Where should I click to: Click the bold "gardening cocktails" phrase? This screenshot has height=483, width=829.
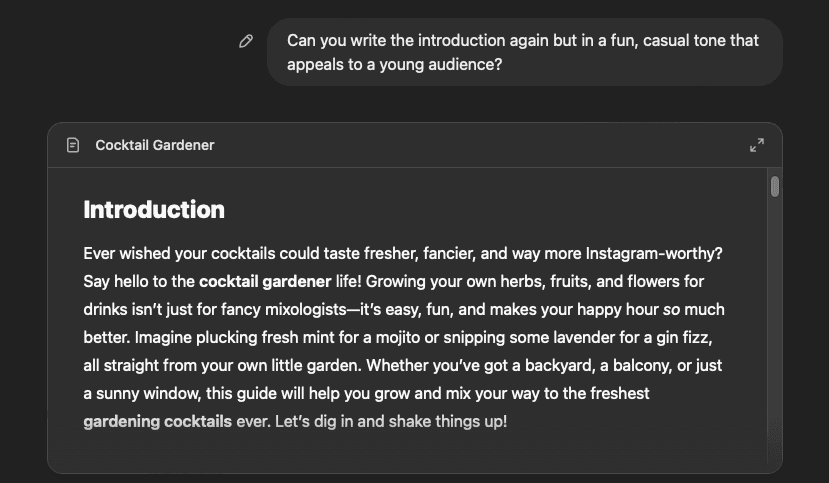(158, 421)
